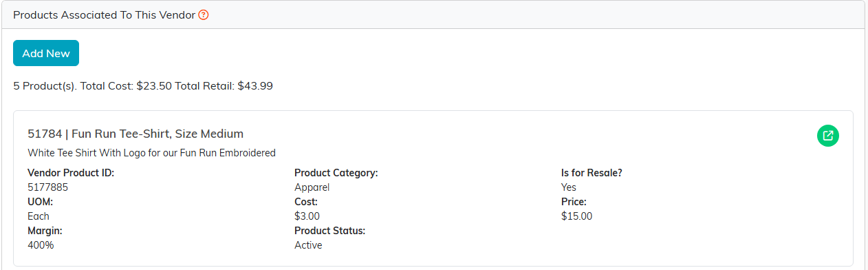Click the Cost value $3.00
The image size is (868, 270).
307,216
